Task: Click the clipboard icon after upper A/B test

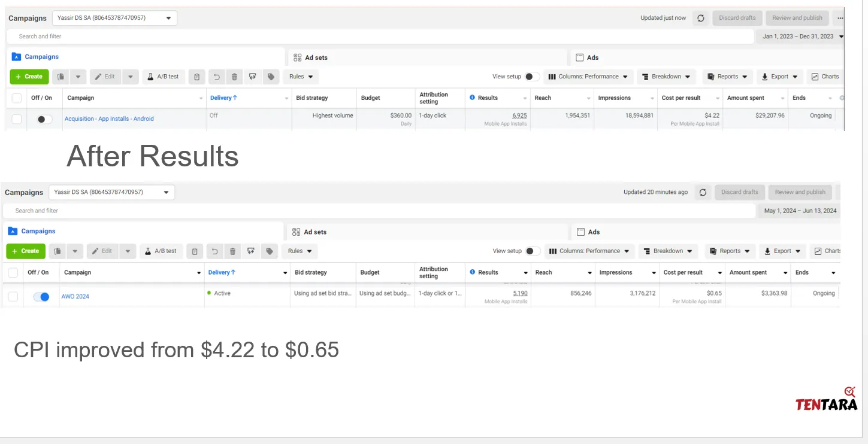Action: [197, 77]
